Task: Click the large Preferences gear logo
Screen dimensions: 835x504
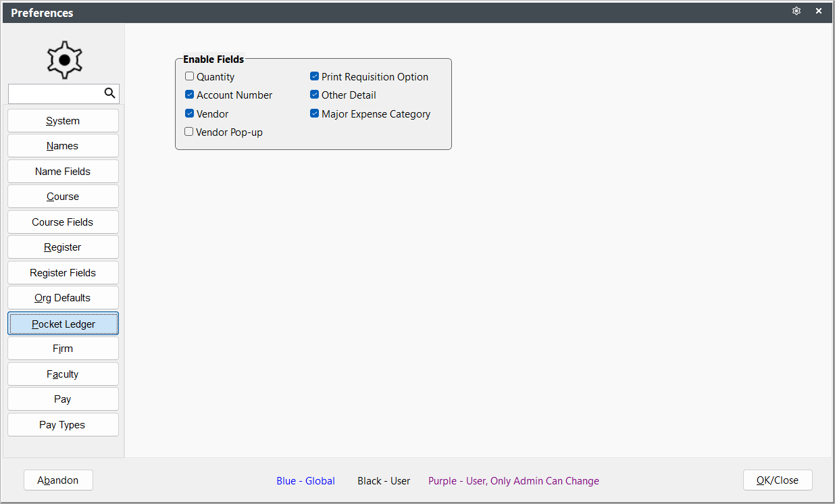Action: [64, 60]
